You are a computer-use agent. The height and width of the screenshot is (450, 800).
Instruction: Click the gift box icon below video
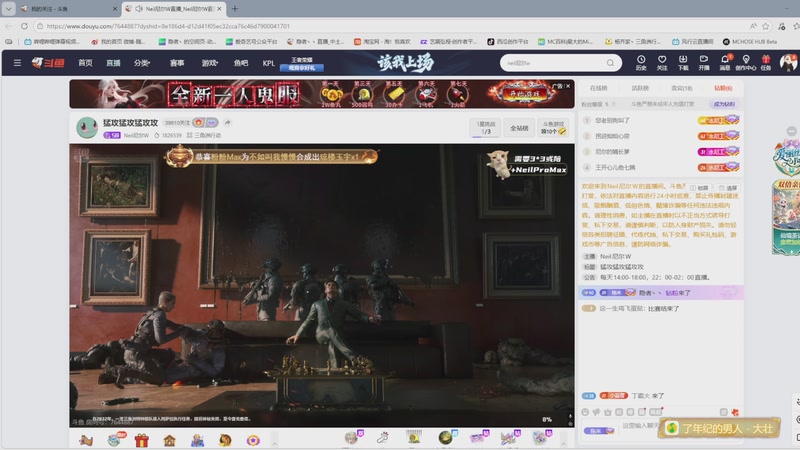tap(142, 440)
